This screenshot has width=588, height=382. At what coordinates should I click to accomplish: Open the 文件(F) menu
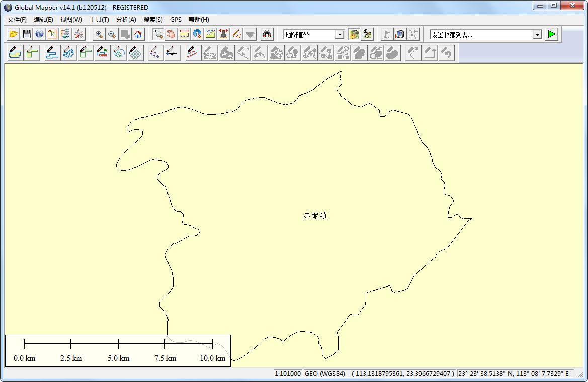coord(17,20)
